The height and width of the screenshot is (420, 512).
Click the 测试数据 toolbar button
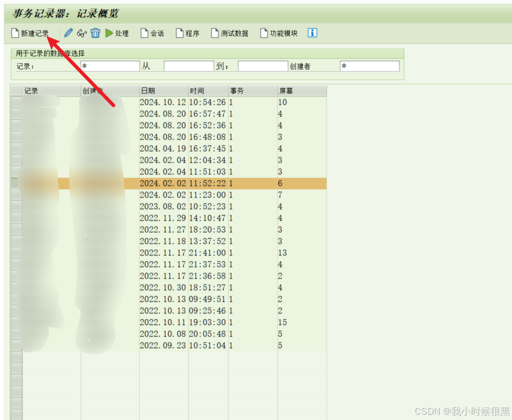click(229, 34)
